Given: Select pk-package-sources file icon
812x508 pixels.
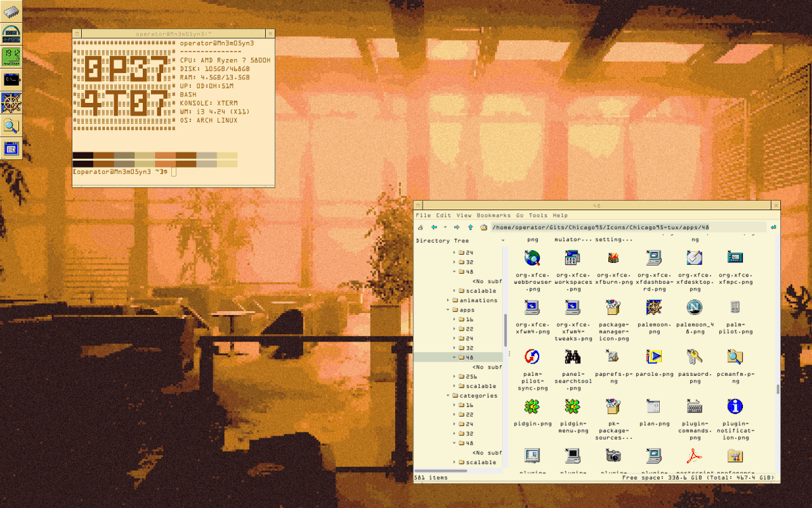Looking at the screenshot, I should pos(613,406).
